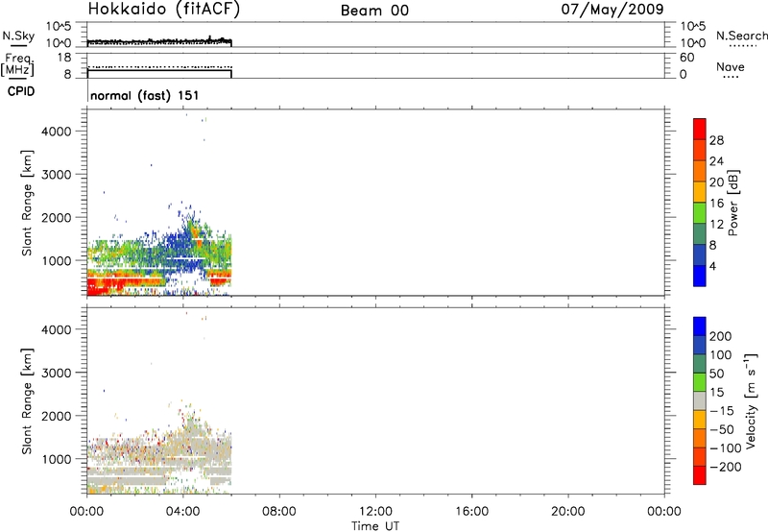The height and width of the screenshot is (532, 768).
Task: Click the '28' tick on the power colorbar
Action: pos(716,140)
